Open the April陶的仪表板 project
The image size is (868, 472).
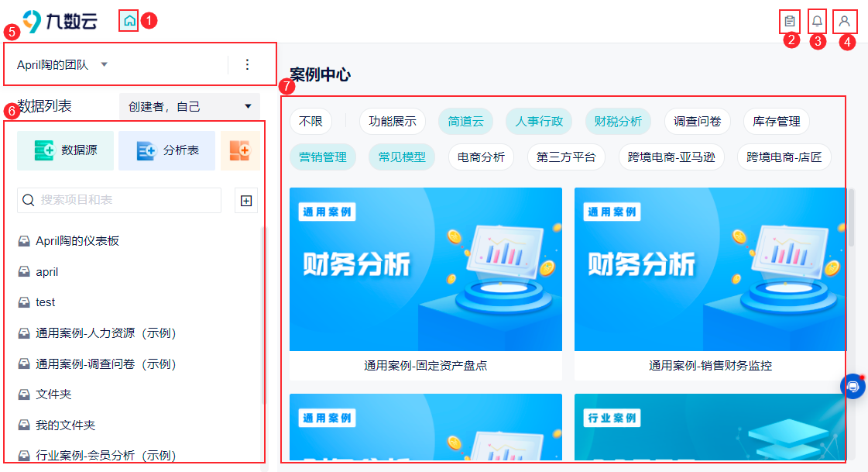pos(77,241)
